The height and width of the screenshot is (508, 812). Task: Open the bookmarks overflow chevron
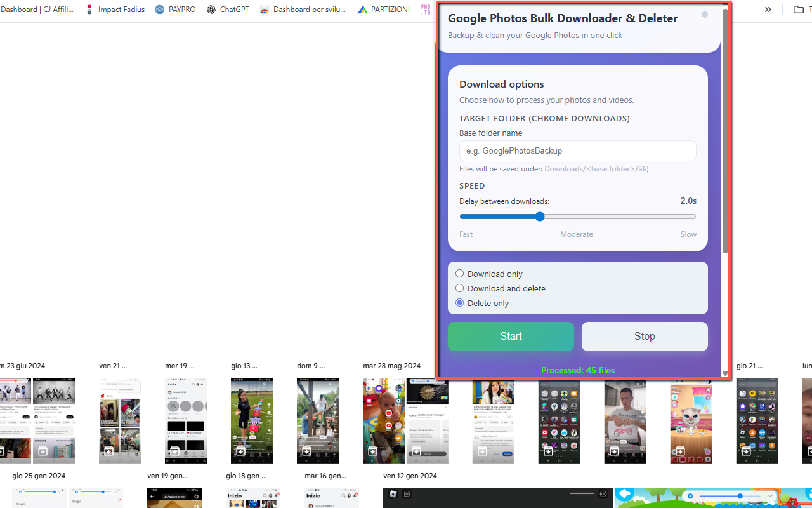tap(768, 9)
